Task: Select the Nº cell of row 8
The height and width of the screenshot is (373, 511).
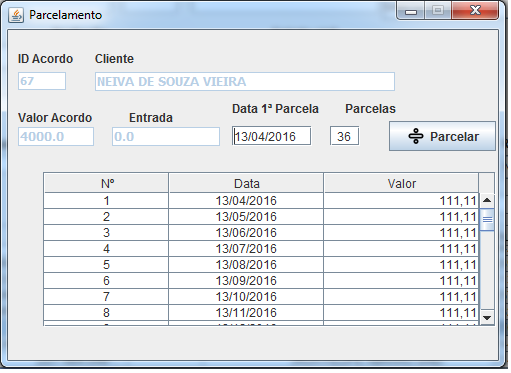Action: (106, 313)
